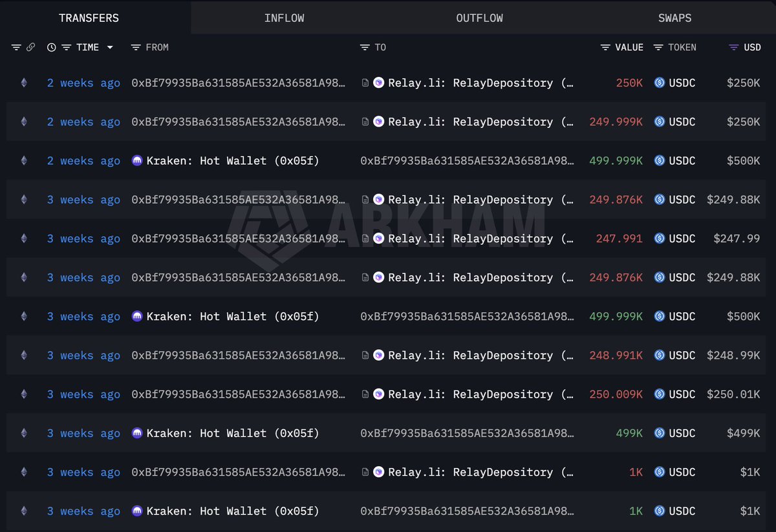Click the chain link icon in header

coord(31,47)
